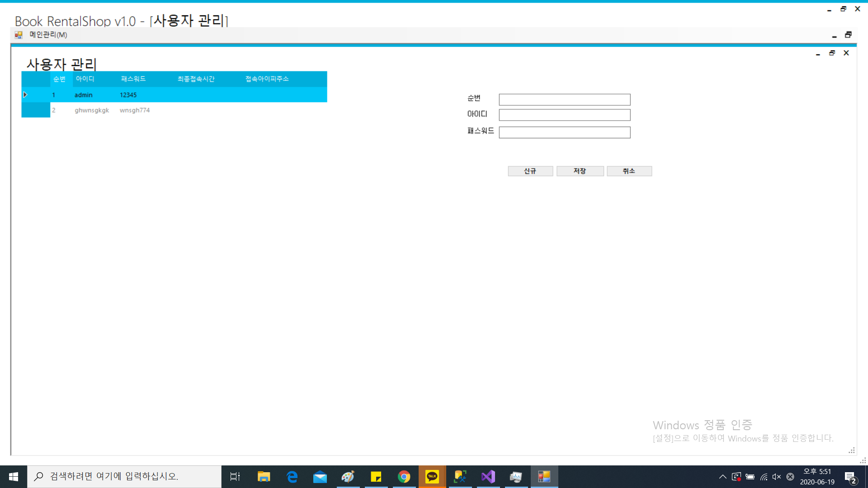Screen dimensions: 868x488
Task: Open Sticky Notes taskbar icon
Action: point(376,476)
